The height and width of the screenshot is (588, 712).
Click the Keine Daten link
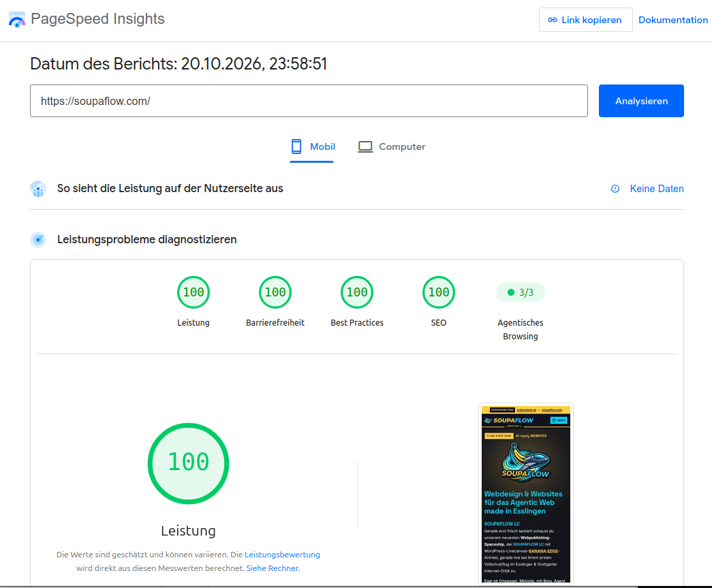tap(657, 189)
